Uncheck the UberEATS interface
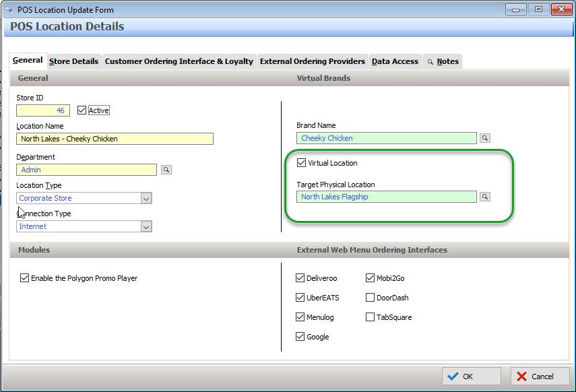 300,298
